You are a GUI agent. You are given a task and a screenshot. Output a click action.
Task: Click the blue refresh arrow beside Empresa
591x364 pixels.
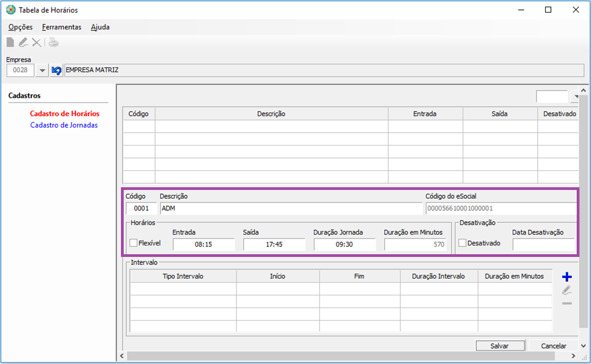57,70
